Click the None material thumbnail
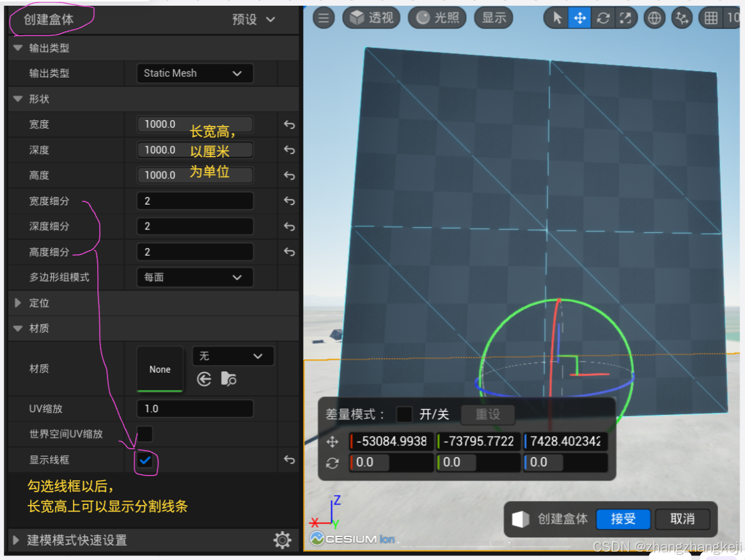This screenshot has width=745, height=560. pyautogui.click(x=160, y=369)
